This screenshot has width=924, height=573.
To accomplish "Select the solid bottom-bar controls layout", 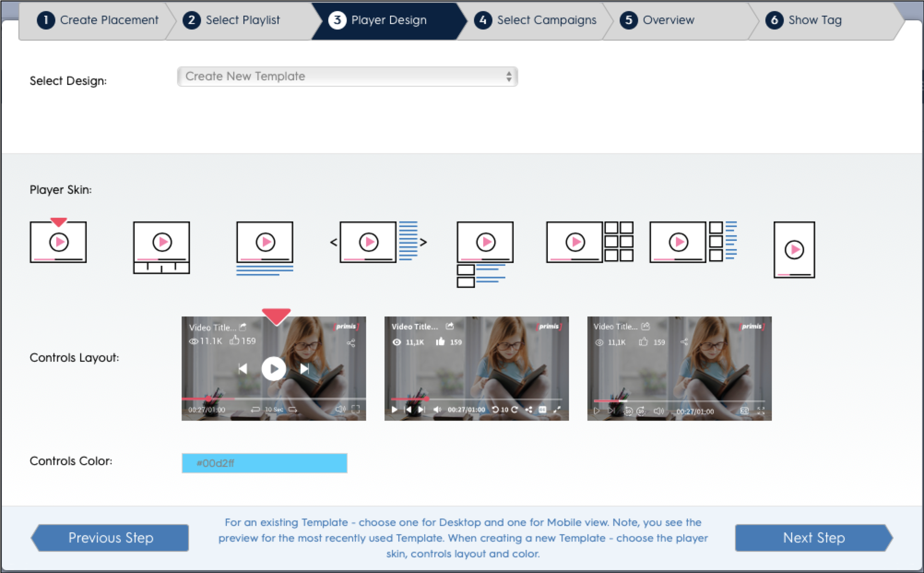I will click(x=476, y=368).
